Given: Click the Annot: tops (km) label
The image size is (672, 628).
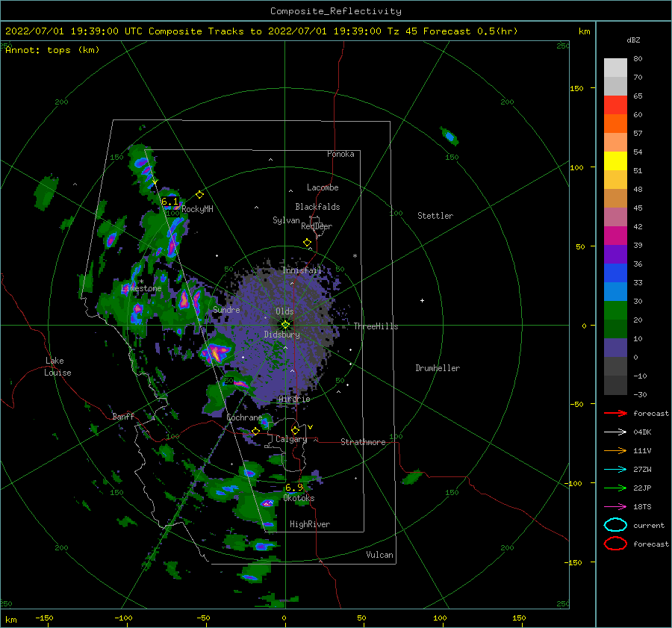Looking at the screenshot, I should tap(52, 50).
